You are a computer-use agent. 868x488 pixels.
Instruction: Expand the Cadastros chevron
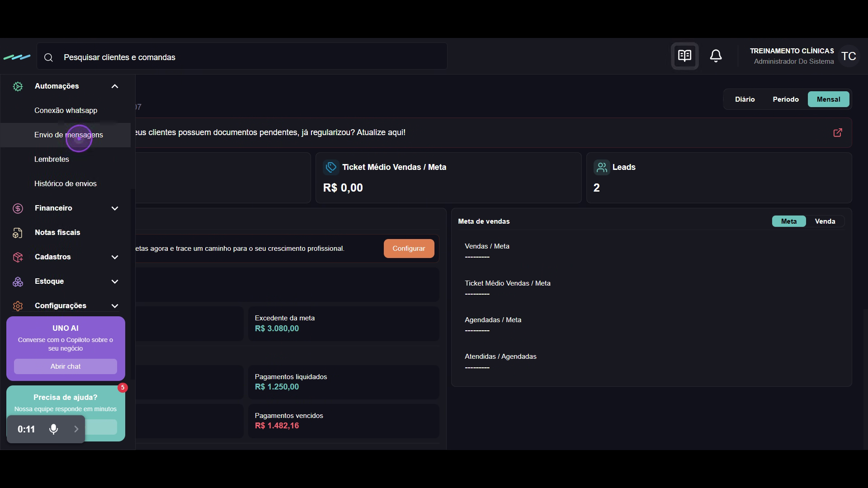(x=115, y=257)
